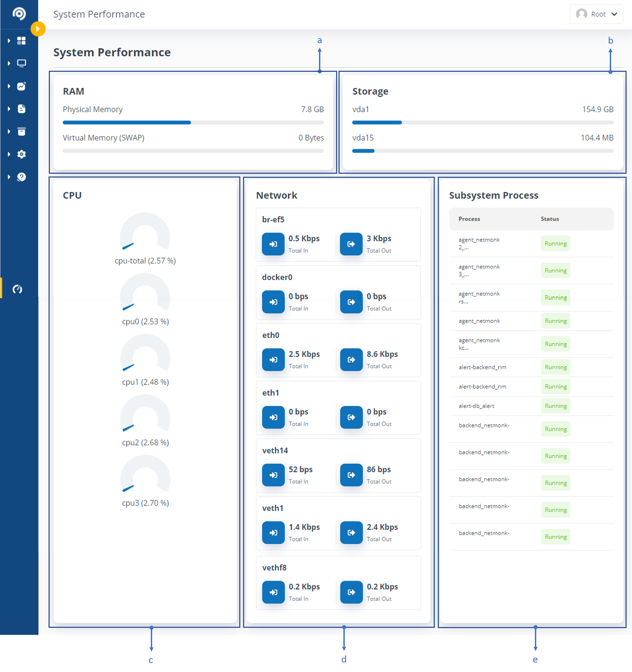The height and width of the screenshot is (672, 632).
Task: Click the Status column header
Action: [550, 219]
